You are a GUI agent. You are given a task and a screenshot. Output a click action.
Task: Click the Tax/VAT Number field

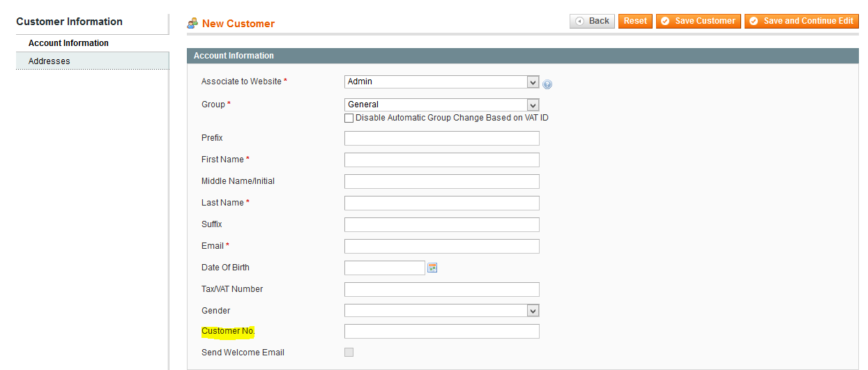click(442, 289)
